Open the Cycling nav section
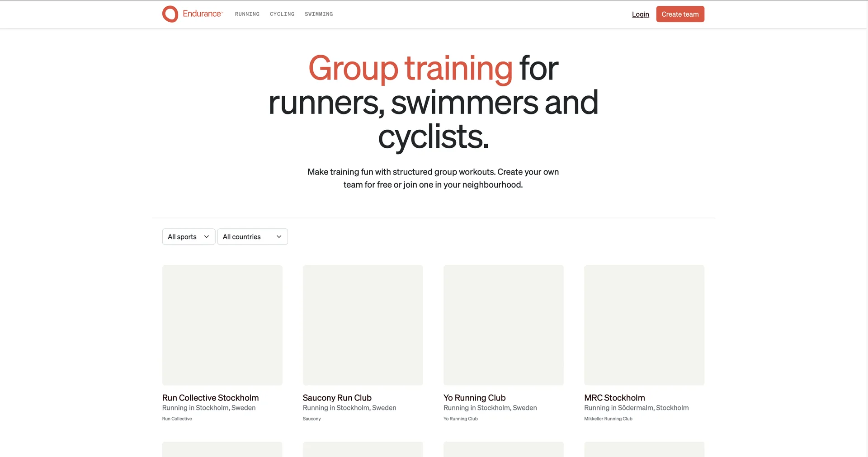The height and width of the screenshot is (457, 868). [x=282, y=14]
